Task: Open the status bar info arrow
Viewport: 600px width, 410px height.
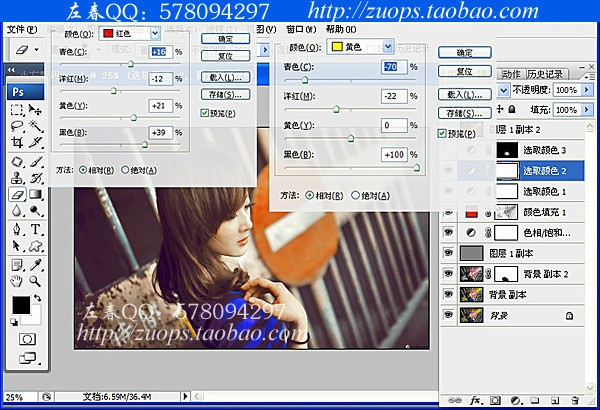Action: tap(185, 397)
